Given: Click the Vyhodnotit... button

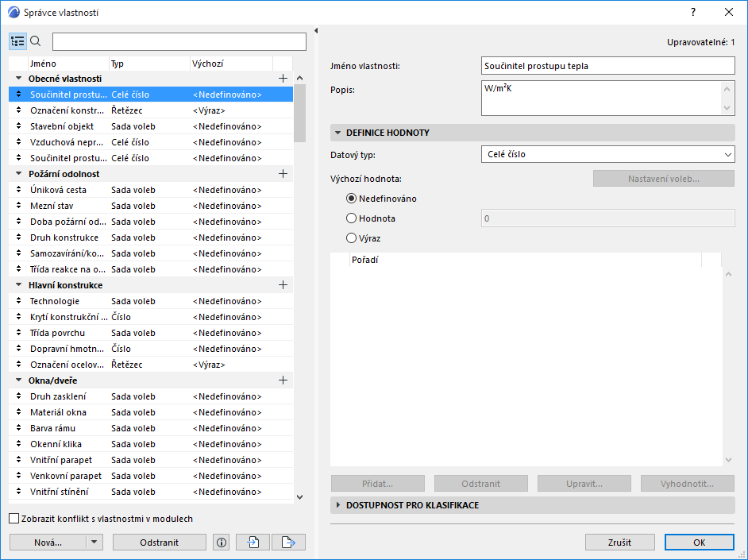Looking at the screenshot, I should 688,484.
